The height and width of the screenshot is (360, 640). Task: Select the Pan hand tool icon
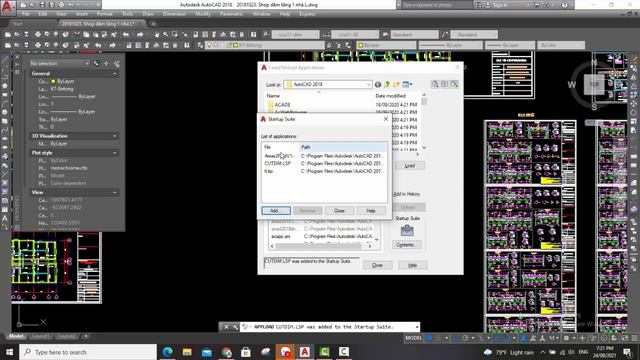tap(156, 35)
